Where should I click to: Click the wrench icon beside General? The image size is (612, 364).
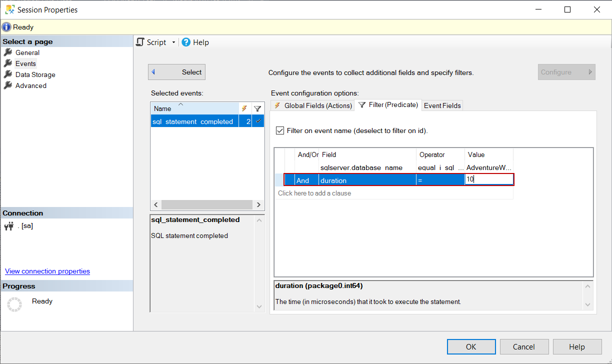8,52
